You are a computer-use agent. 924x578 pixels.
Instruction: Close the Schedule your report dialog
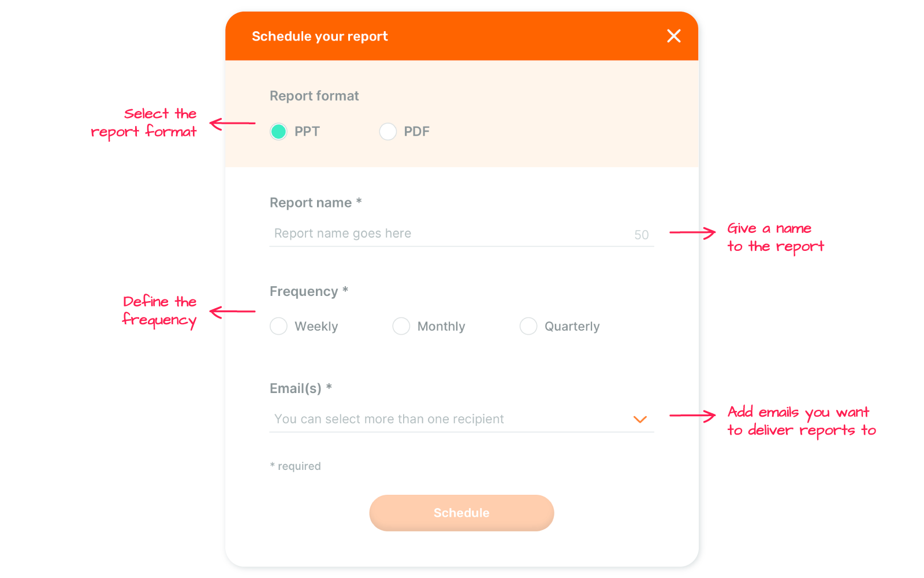(673, 36)
